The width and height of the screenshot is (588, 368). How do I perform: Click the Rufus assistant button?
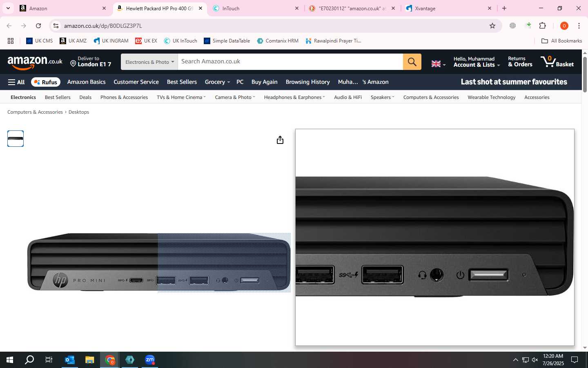click(x=46, y=82)
